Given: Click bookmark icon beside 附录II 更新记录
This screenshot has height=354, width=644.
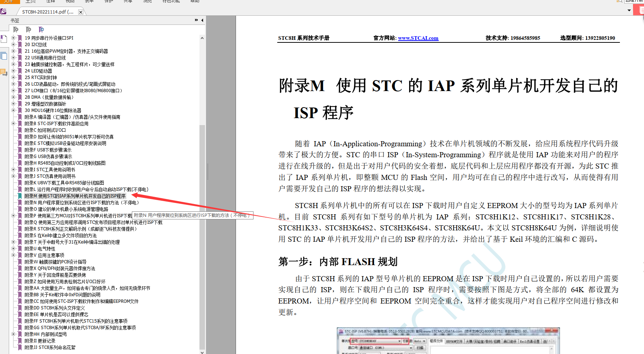Looking at the screenshot, I should tap(20, 341).
